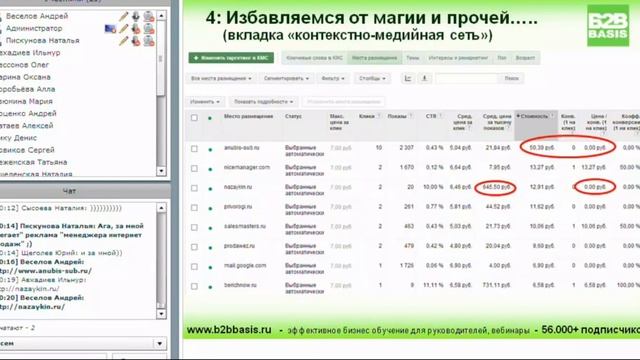Open Веселов Андрей's nazaykin.ru chat link

[32, 307]
